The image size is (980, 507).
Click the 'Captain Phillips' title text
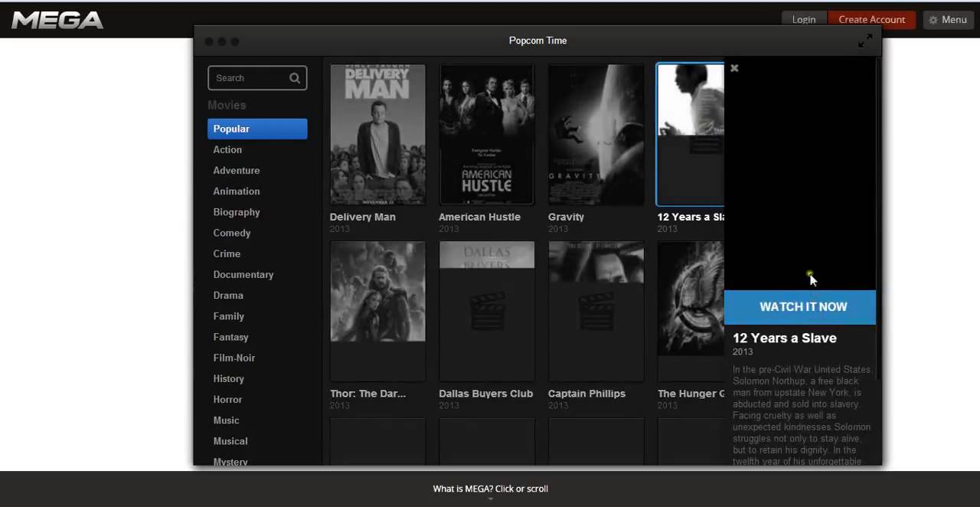point(586,394)
